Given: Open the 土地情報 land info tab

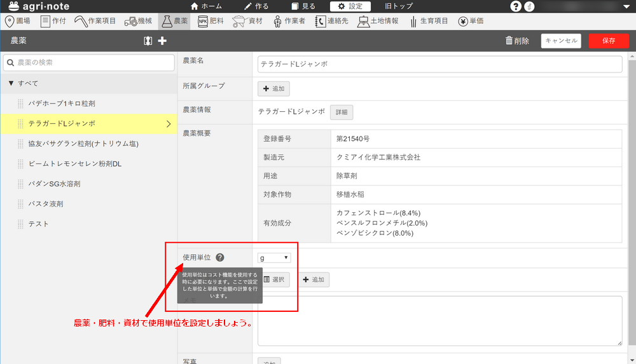Looking at the screenshot, I should tap(378, 21).
